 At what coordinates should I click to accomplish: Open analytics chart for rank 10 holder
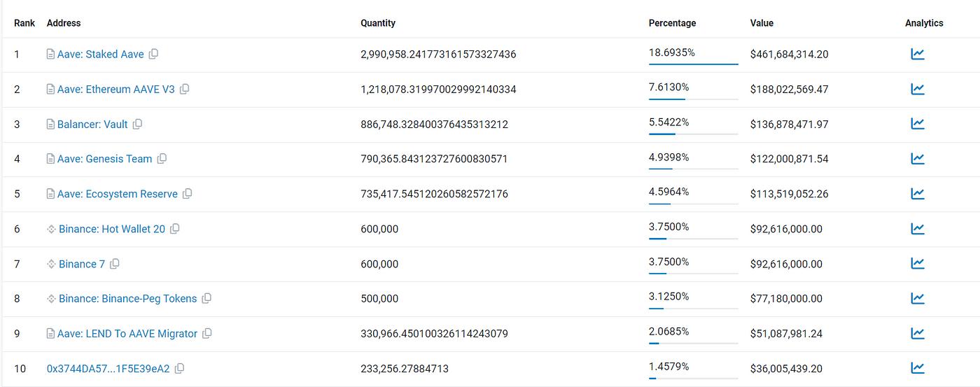(x=918, y=368)
